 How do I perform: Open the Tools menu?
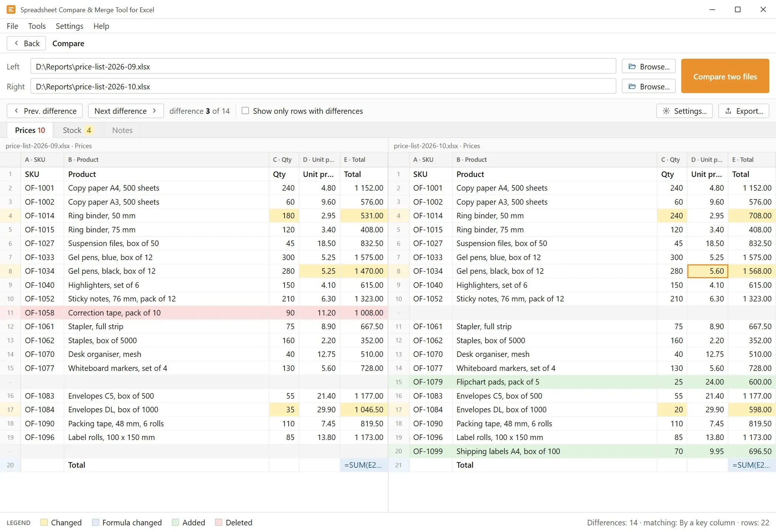click(37, 26)
